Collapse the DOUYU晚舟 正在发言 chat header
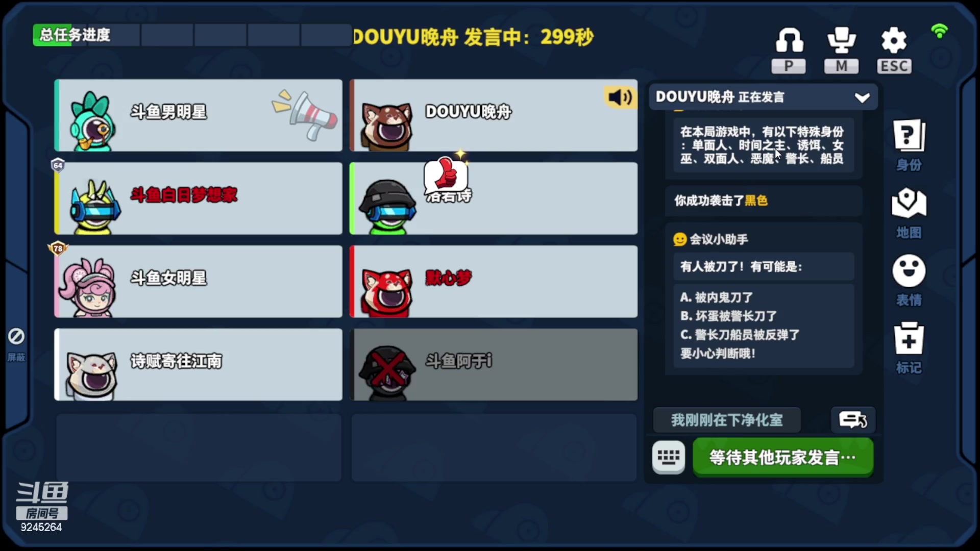Viewport: 980px width, 551px height. tap(763, 97)
